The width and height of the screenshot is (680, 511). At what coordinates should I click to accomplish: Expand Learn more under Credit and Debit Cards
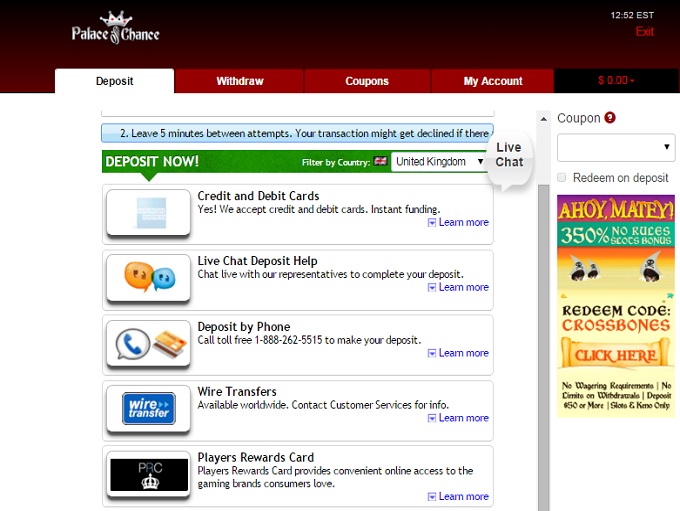click(458, 222)
